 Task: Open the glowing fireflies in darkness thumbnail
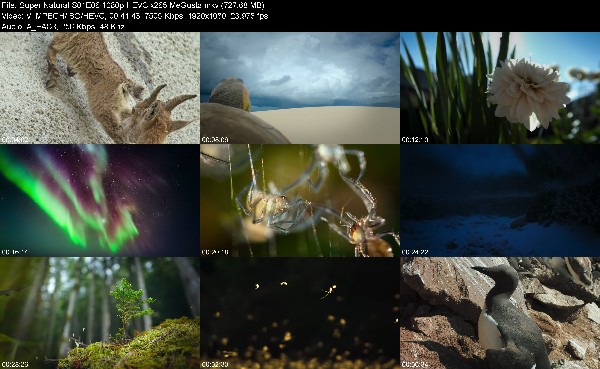(300, 313)
